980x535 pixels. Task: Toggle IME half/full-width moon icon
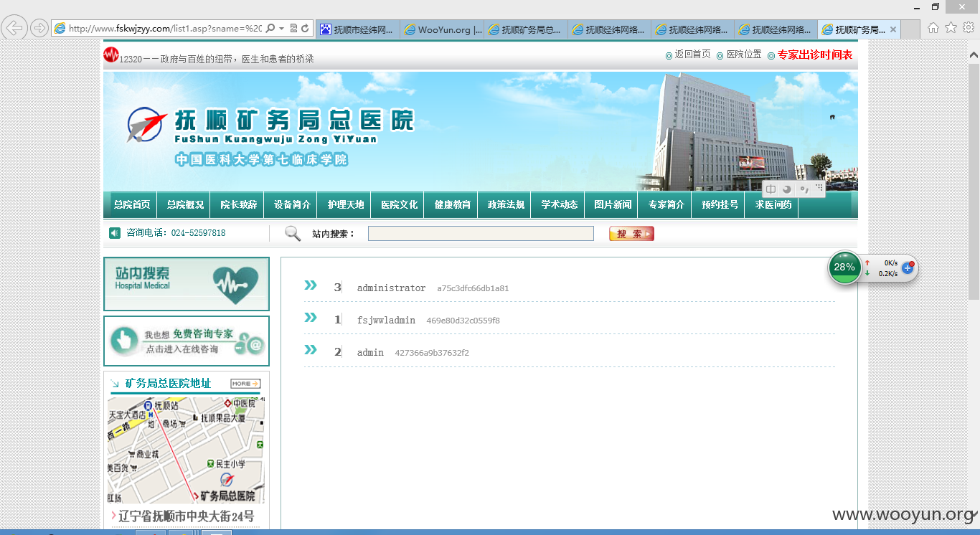[787, 189]
